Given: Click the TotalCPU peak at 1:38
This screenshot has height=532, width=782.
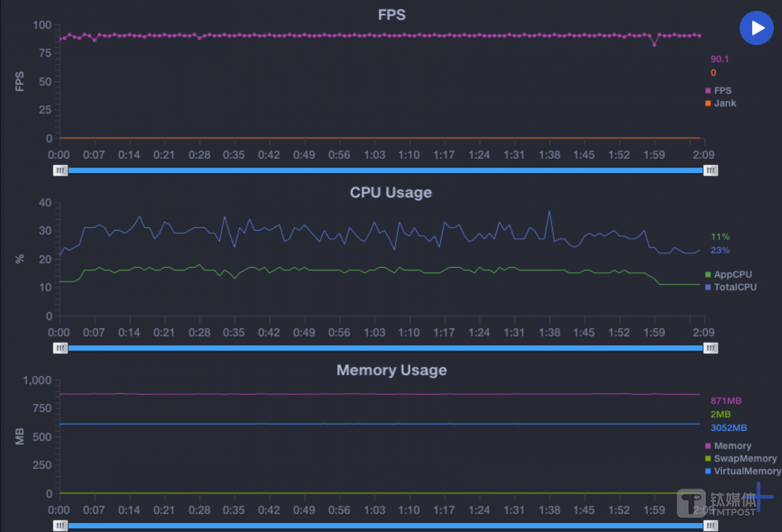Looking at the screenshot, I should [x=549, y=211].
